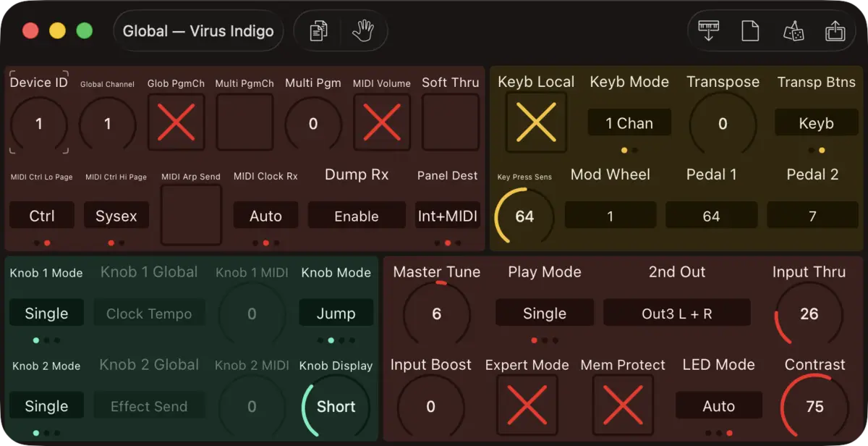Click the dice randomize icon

point(793,31)
